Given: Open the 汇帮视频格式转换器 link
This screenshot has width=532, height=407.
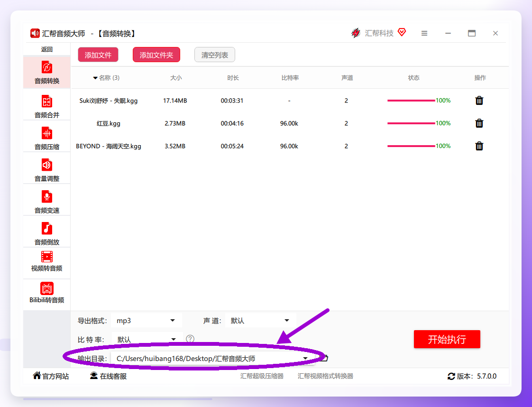Looking at the screenshot, I should [325, 376].
